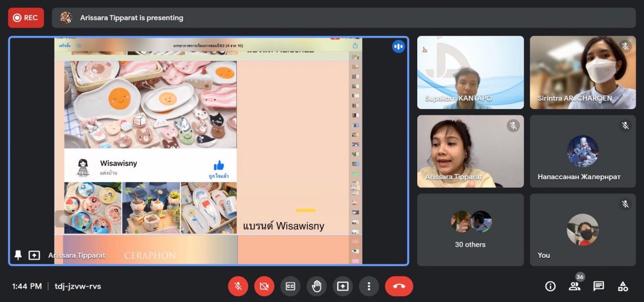
Task: Toggle closed captions CC button
Action: click(290, 286)
